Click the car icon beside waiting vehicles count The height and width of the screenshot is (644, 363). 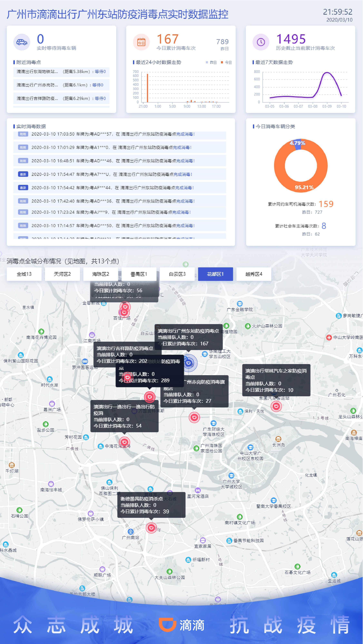(22, 42)
